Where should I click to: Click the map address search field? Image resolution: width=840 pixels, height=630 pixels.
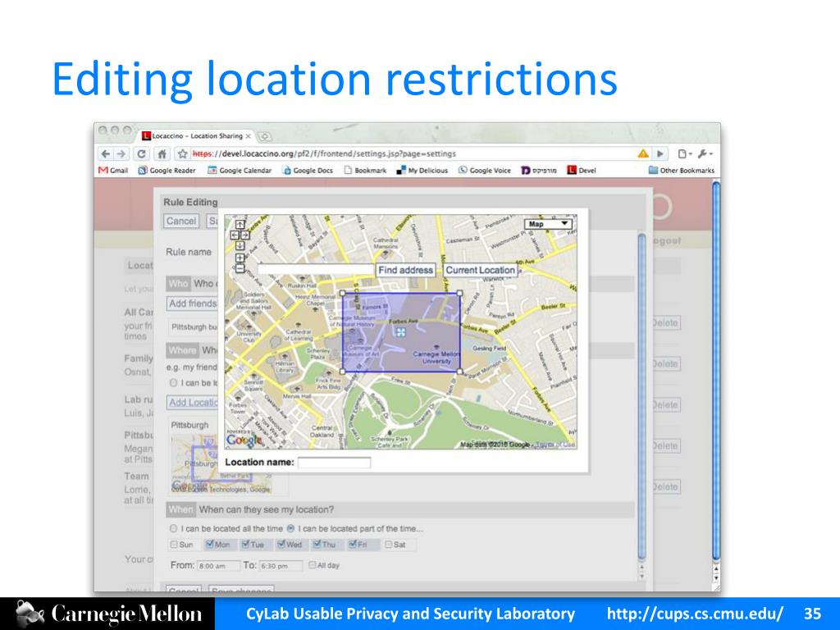pyautogui.click(x=316, y=270)
